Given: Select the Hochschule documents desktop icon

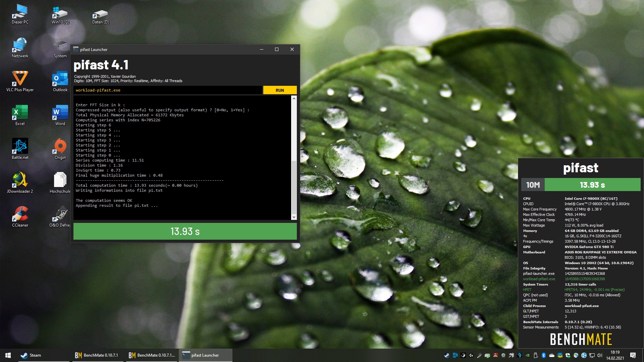Looking at the screenshot, I should point(60,183).
